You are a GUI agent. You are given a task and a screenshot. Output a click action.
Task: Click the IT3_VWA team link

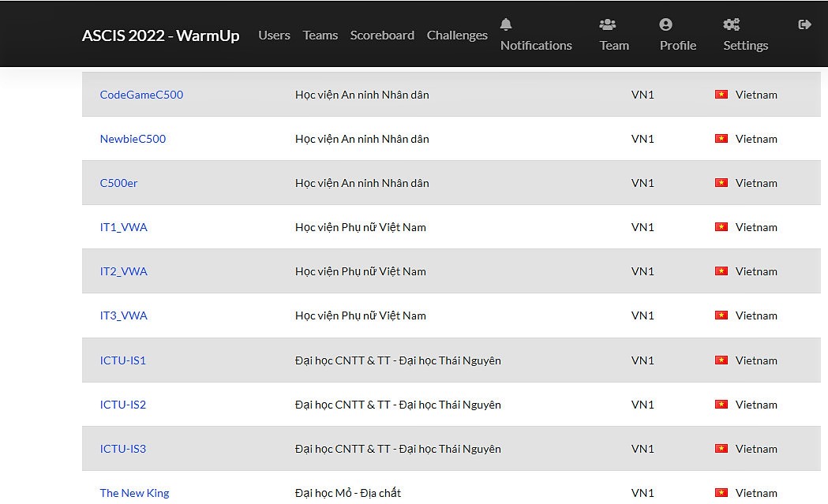tap(123, 315)
